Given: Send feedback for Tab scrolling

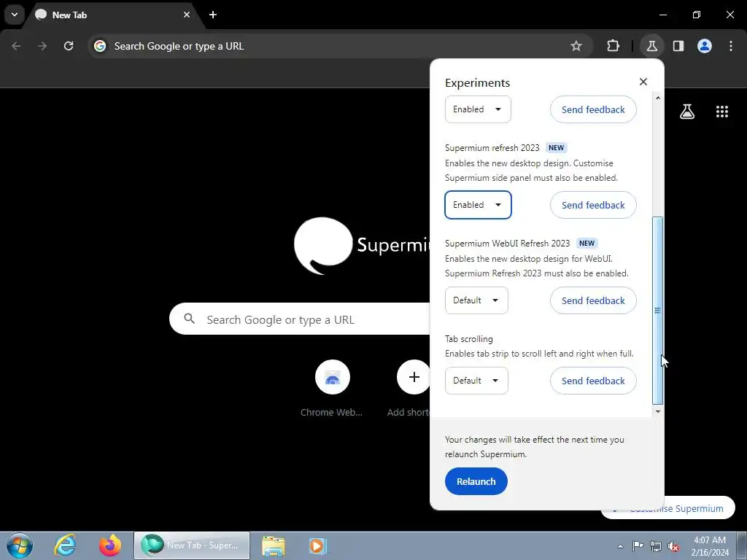Looking at the screenshot, I should pyautogui.click(x=593, y=381).
